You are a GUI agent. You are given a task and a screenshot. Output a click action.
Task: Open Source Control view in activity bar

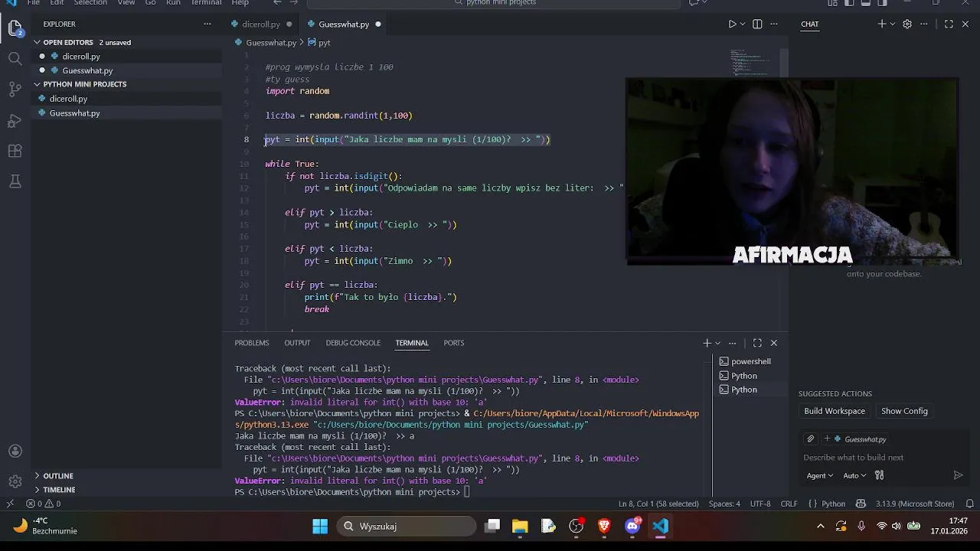(x=15, y=90)
